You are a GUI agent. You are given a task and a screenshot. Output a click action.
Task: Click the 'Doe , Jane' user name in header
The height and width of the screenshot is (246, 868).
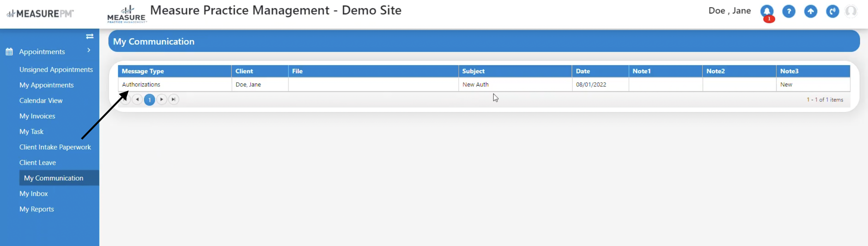[x=730, y=11]
